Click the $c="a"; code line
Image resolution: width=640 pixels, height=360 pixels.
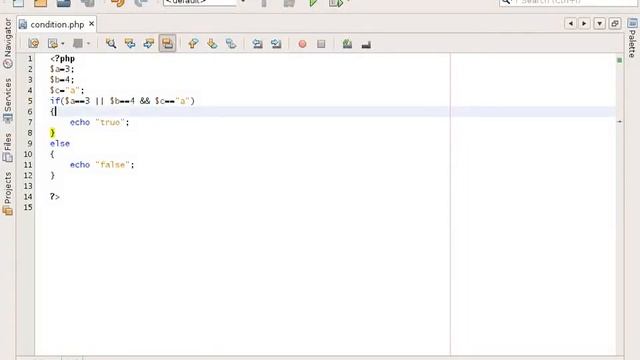click(67, 90)
